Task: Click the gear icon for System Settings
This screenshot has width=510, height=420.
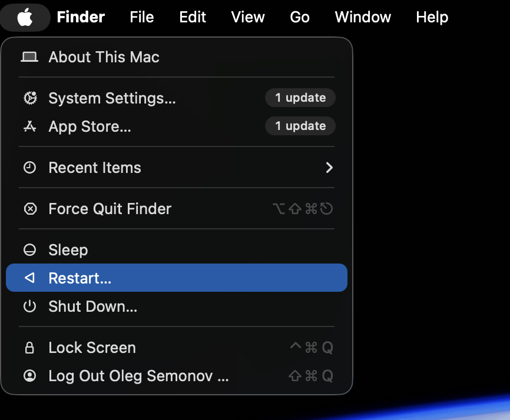Action: [29, 98]
